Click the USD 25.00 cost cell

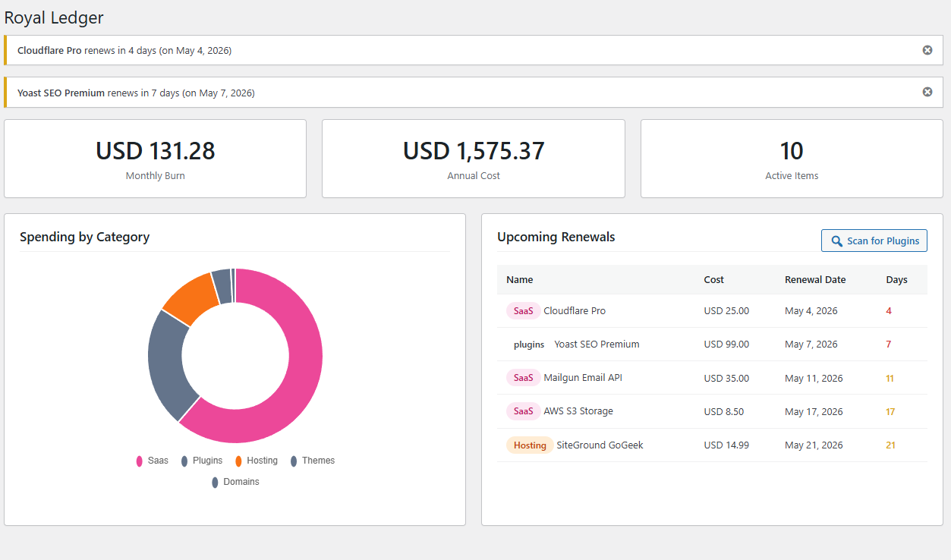(726, 311)
